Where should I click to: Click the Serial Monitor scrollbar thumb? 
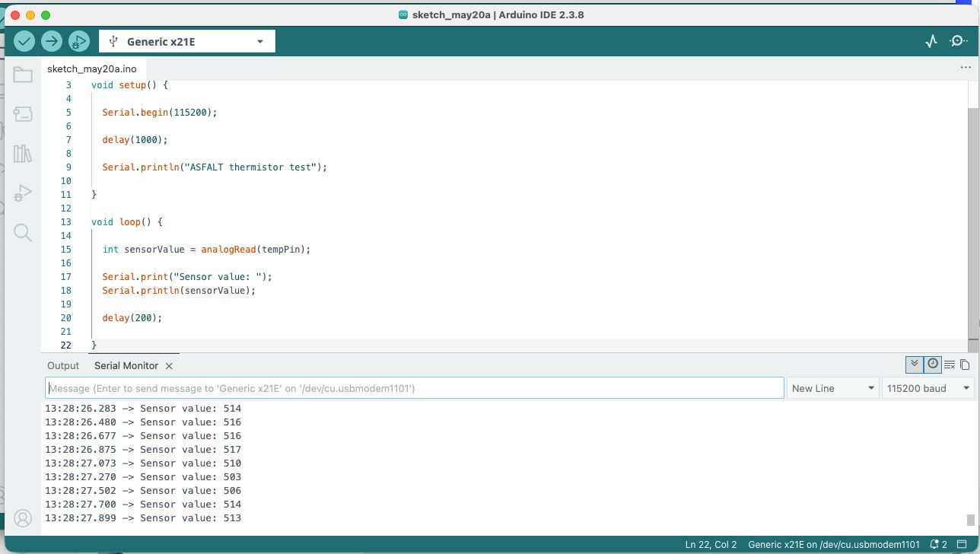tap(971, 521)
